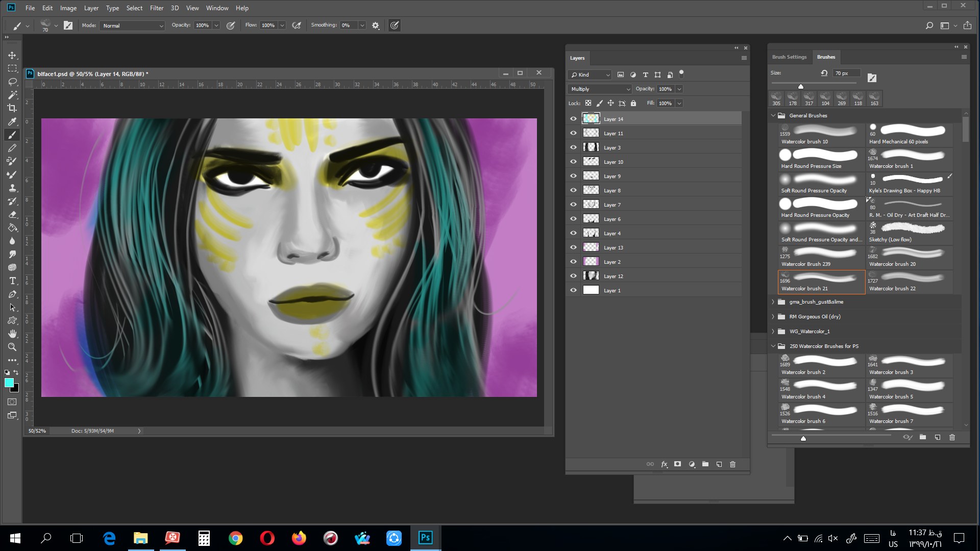Open brush Opacity dropdown arrow

216,26
